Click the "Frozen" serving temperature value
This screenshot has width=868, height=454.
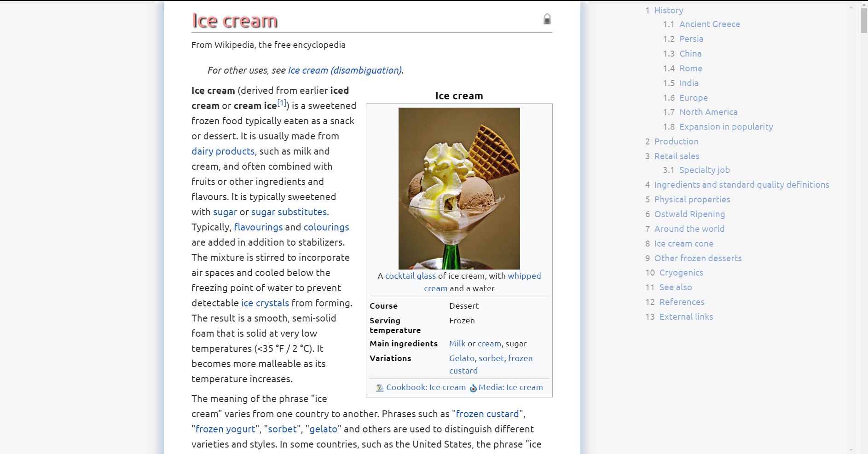[462, 321]
